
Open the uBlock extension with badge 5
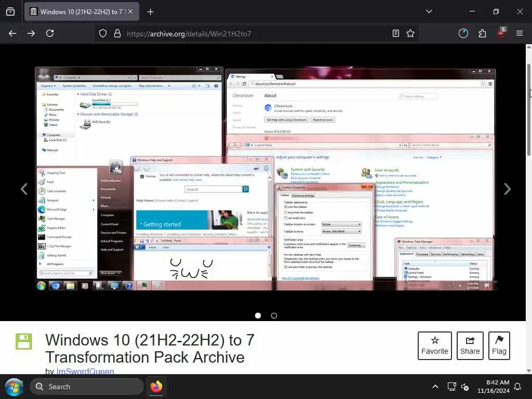pos(501,33)
